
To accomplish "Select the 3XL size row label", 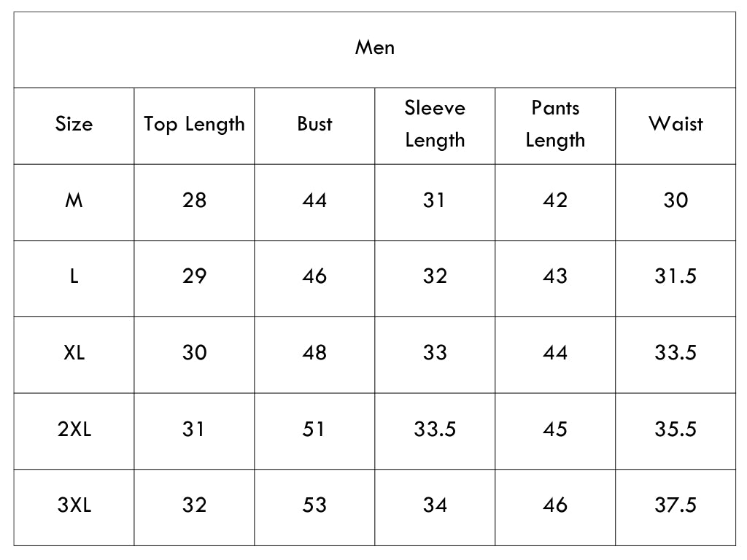I will [x=74, y=505].
